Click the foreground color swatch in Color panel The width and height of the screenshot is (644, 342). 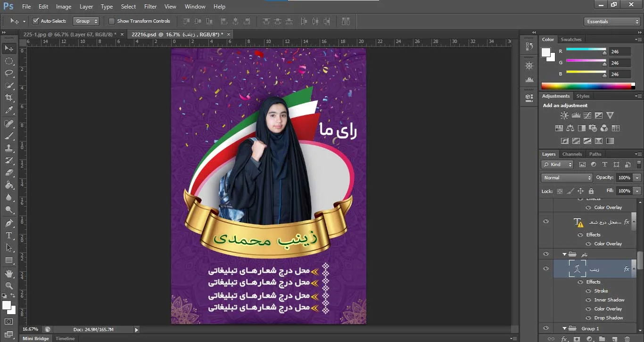(546, 52)
